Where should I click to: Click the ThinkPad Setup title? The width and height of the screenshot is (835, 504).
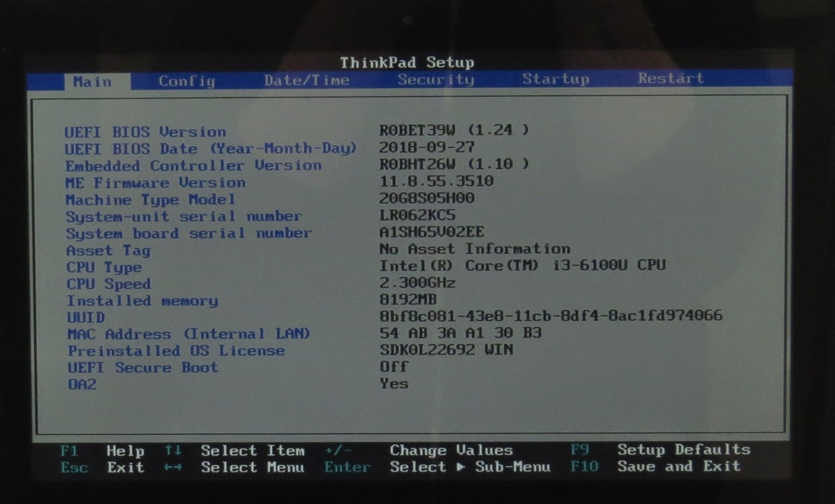[408, 63]
